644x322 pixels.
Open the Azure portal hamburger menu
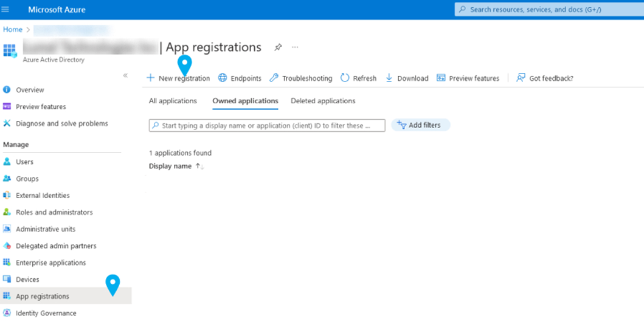coord(6,10)
